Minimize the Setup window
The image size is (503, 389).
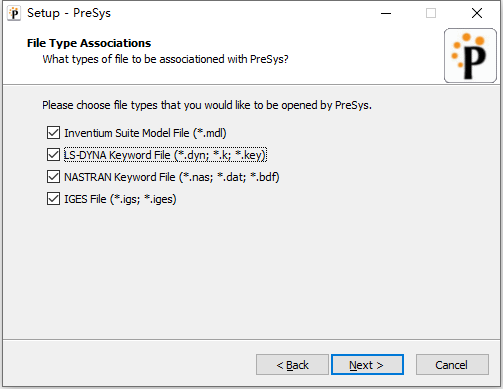coord(386,13)
